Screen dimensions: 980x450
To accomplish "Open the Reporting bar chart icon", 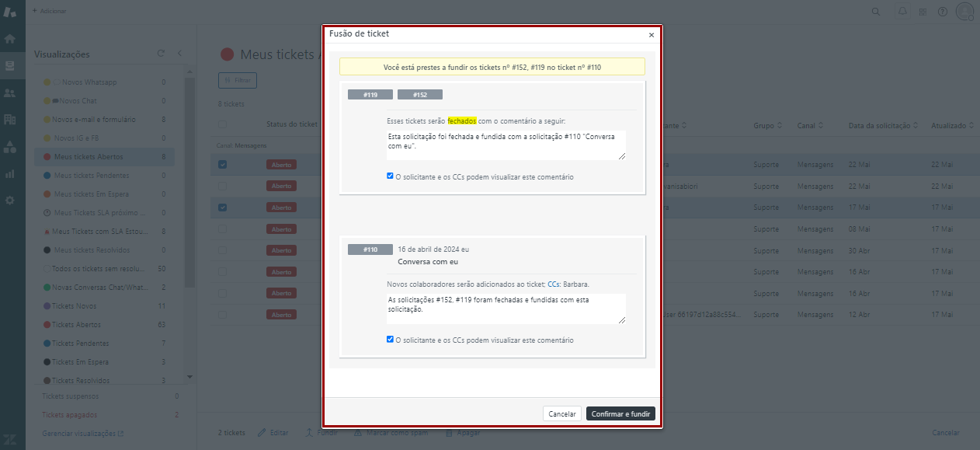I will coord(10,173).
